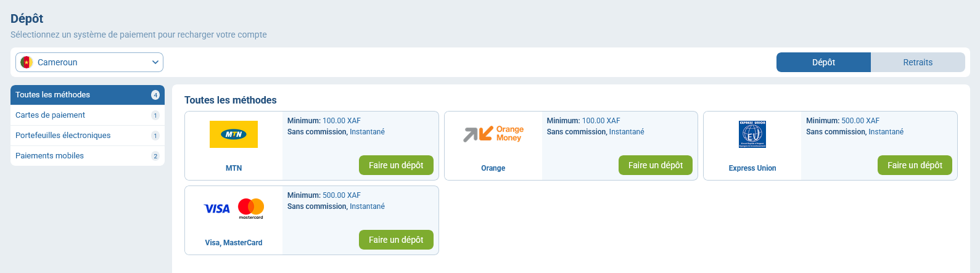Click the Visa logo
Image resolution: width=980 pixels, height=273 pixels.
217,209
